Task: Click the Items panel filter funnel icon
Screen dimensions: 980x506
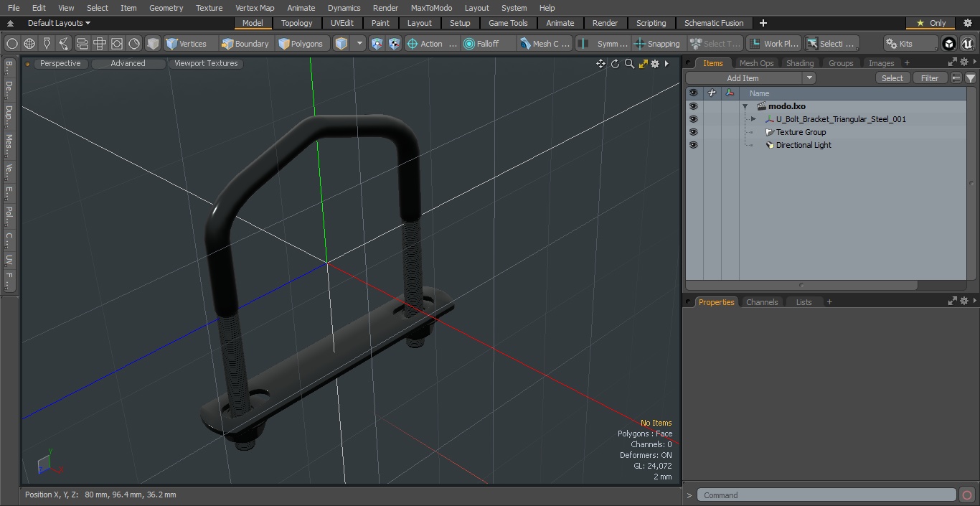Action: coord(970,78)
